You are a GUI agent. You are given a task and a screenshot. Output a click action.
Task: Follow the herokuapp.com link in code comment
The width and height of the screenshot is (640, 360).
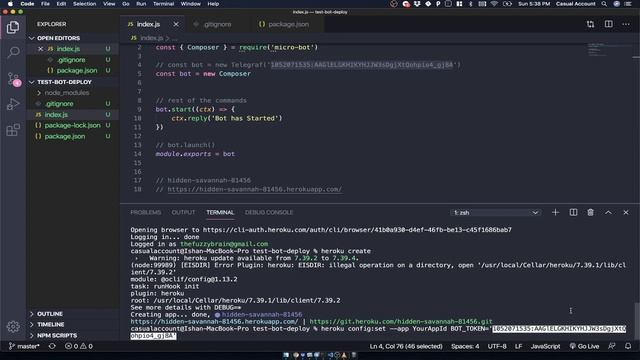click(255, 189)
